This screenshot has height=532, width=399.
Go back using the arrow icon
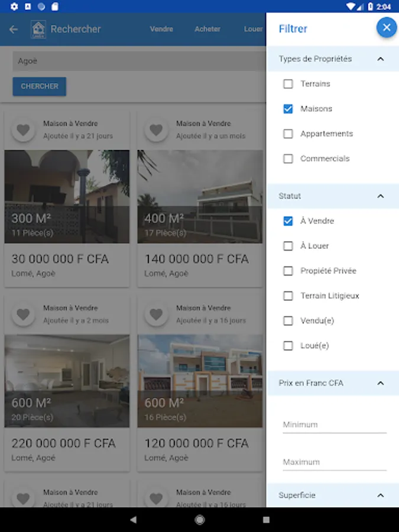tap(14, 30)
